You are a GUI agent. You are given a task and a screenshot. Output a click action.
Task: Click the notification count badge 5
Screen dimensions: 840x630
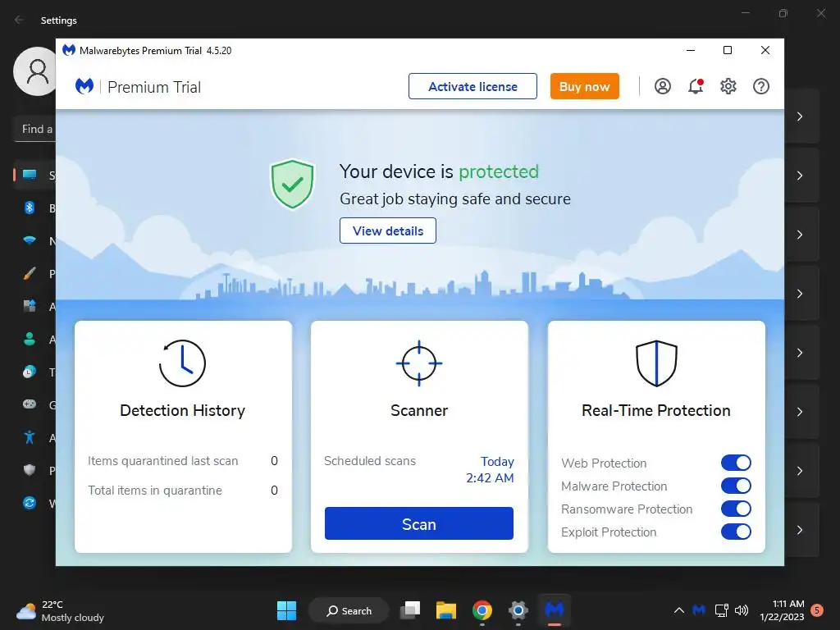(x=817, y=610)
